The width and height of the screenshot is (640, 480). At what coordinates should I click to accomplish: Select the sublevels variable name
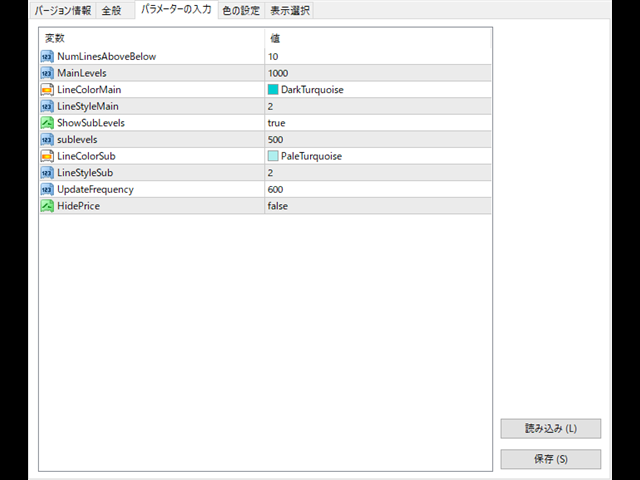pyautogui.click(x=77, y=140)
